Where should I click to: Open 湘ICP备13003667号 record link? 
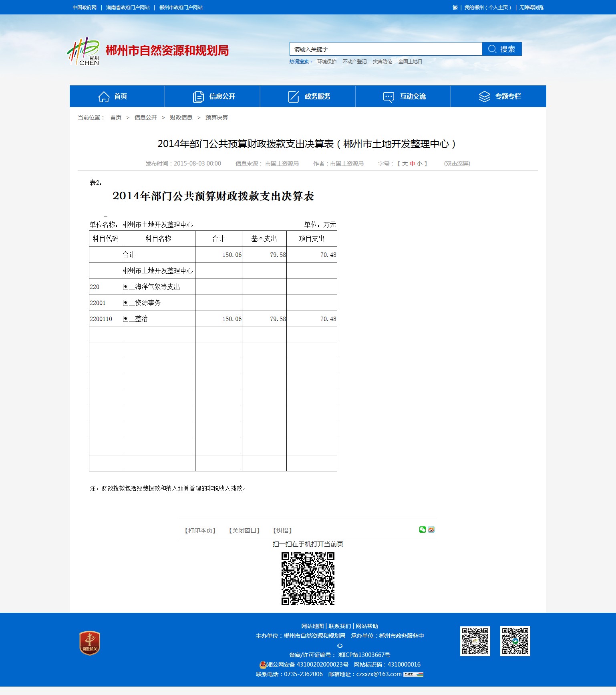tap(364, 655)
